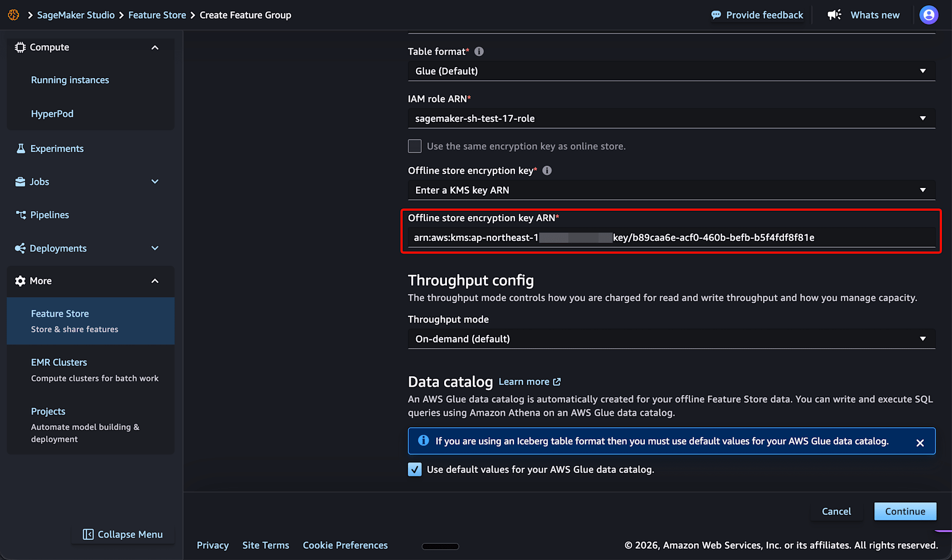Click the Provide feedback link
The width and height of the screenshot is (952, 560).
tap(764, 15)
